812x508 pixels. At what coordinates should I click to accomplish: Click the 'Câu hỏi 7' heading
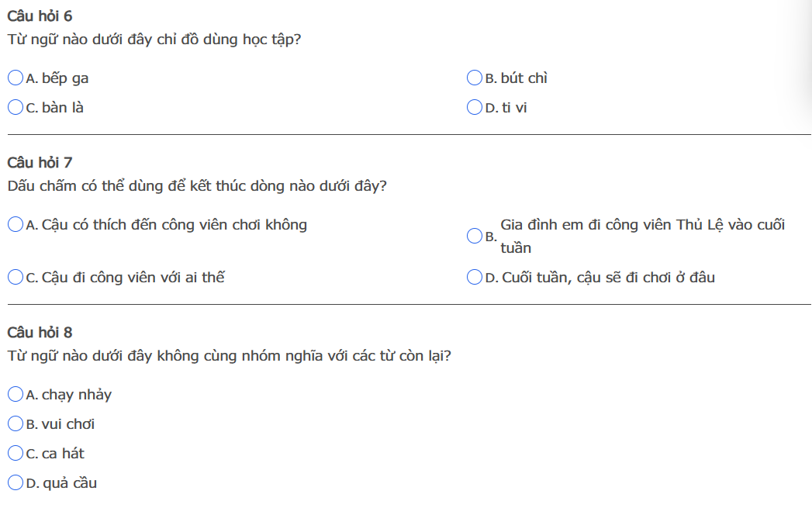(x=40, y=163)
